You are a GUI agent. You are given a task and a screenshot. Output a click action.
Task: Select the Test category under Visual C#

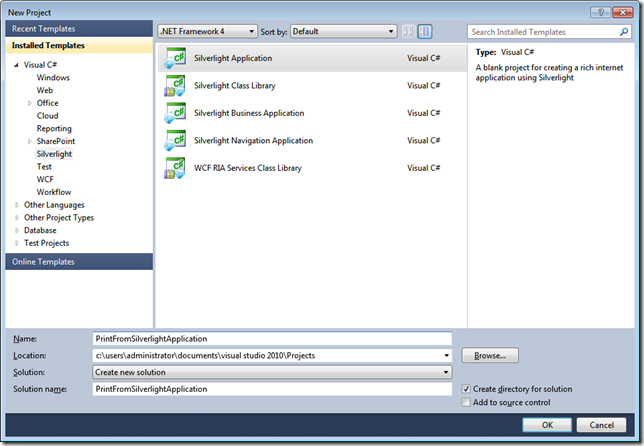click(x=44, y=167)
